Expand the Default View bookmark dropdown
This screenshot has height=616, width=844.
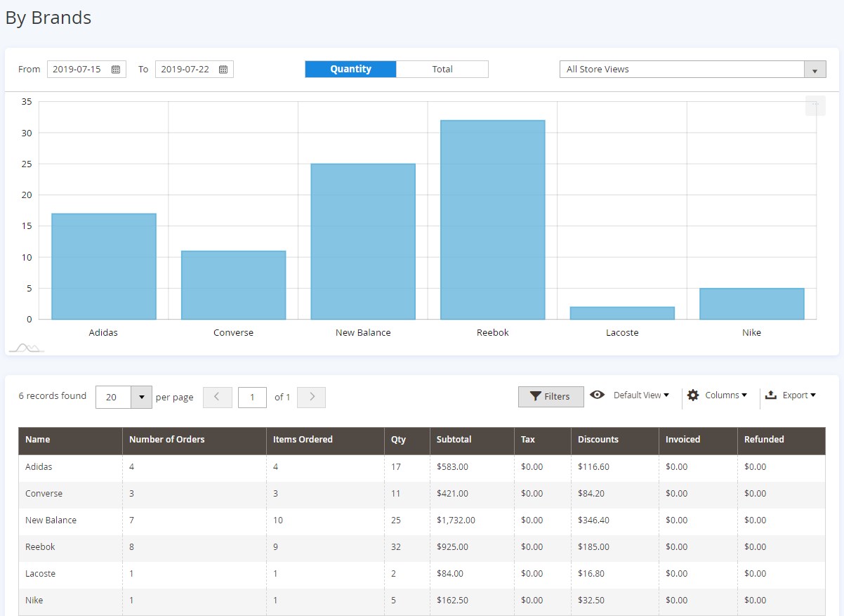(x=641, y=395)
